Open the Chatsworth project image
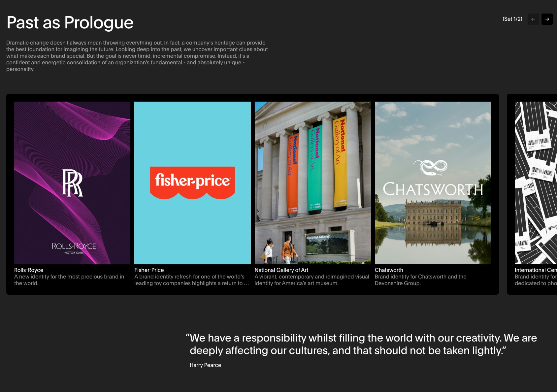The width and height of the screenshot is (557, 392). click(433, 183)
